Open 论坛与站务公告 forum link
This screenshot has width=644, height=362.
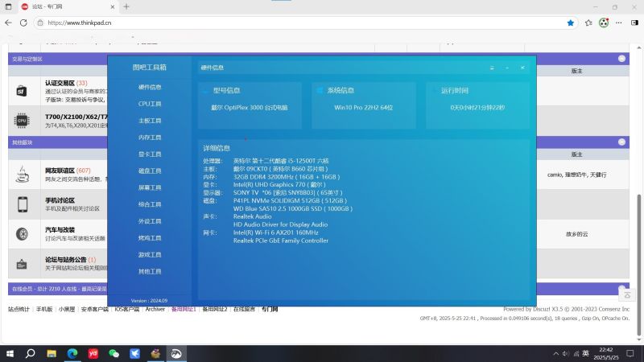(x=66, y=259)
